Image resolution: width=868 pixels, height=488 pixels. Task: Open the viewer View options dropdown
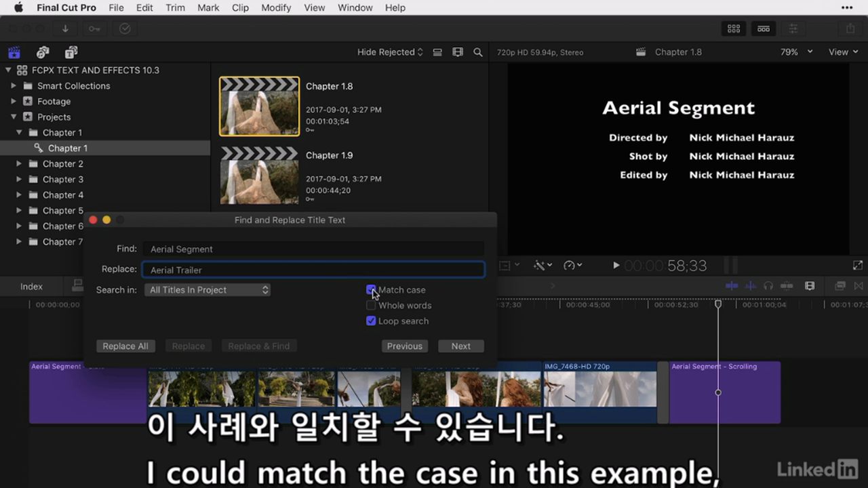(x=843, y=52)
